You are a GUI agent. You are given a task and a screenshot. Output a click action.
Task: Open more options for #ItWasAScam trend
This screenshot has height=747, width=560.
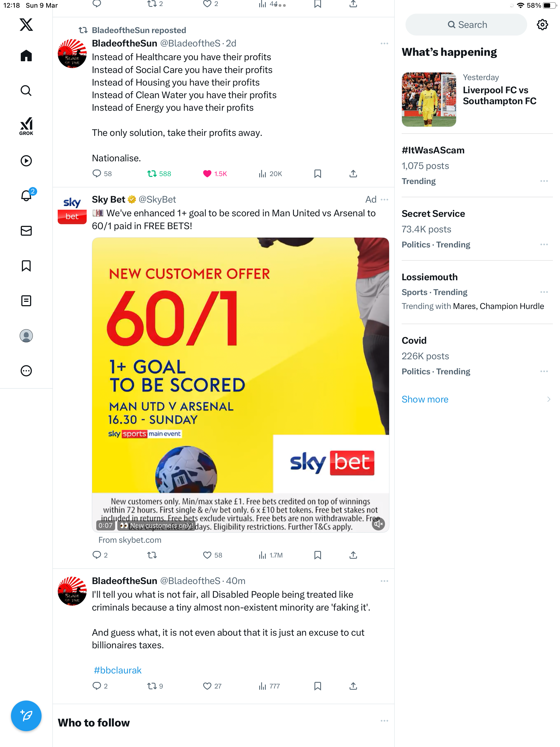tap(544, 181)
